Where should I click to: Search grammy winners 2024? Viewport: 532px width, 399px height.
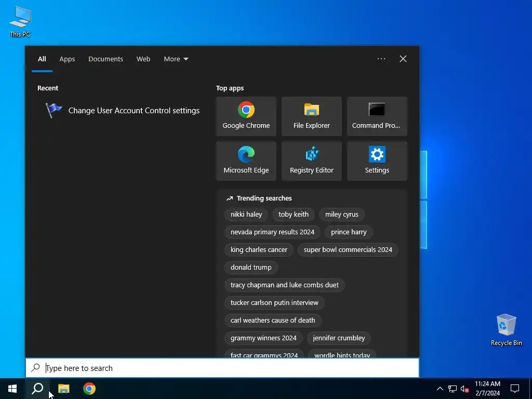point(263,338)
